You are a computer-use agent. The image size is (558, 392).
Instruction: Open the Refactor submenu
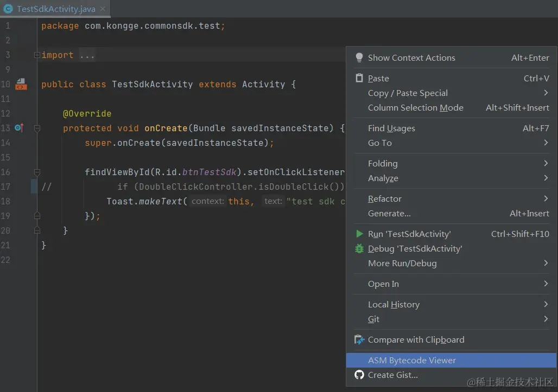[x=451, y=198]
